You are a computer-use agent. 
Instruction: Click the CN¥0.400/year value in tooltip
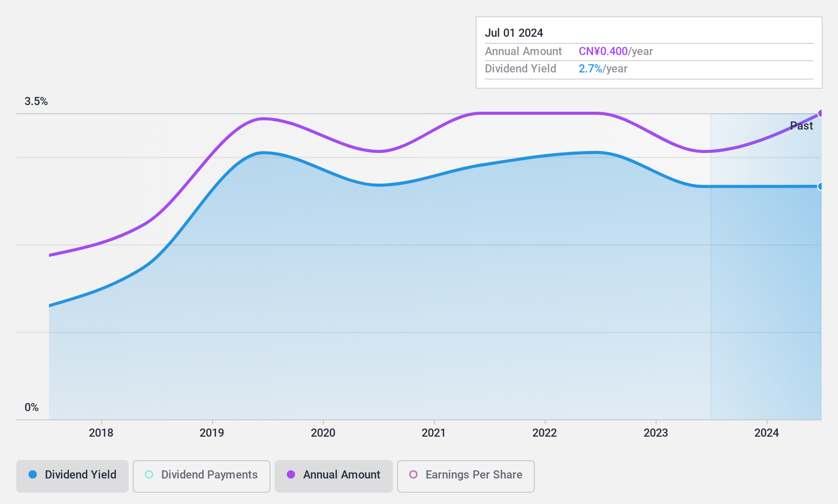point(615,52)
